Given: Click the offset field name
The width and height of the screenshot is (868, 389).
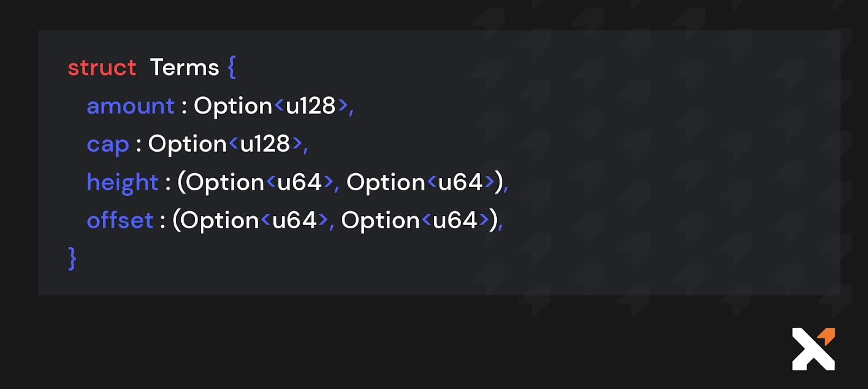Looking at the screenshot, I should [x=120, y=220].
